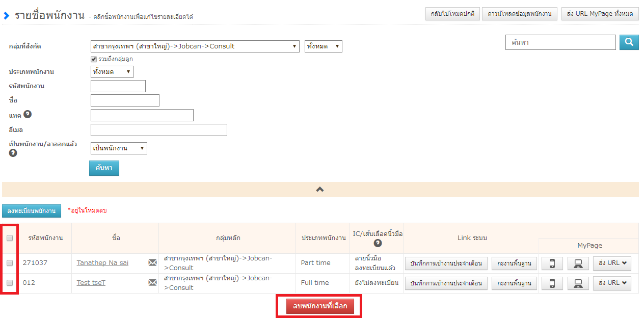This screenshot has width=644, height=318.
Task: Open the กลุ่มที่สังกัด group dropdown
Action: click(x=195, y=46)
